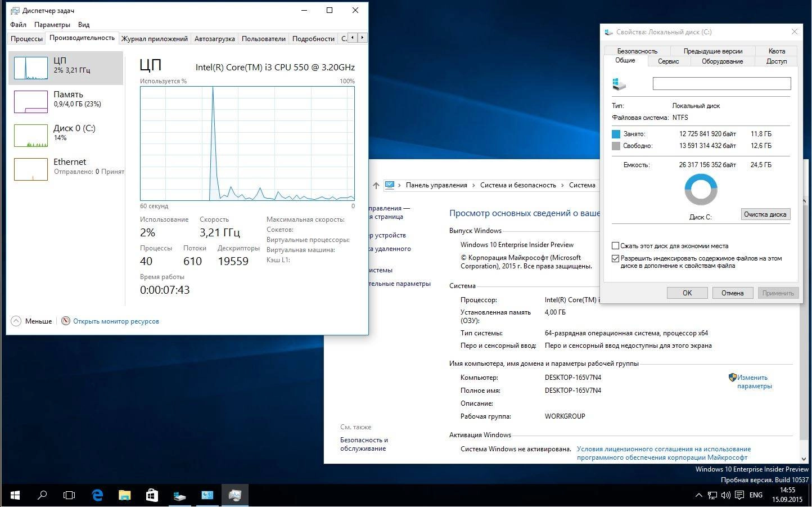This screenshot has height=507, width=812.
Task: Switch to the Пользователи tab
Action: [x=263, y=39]
